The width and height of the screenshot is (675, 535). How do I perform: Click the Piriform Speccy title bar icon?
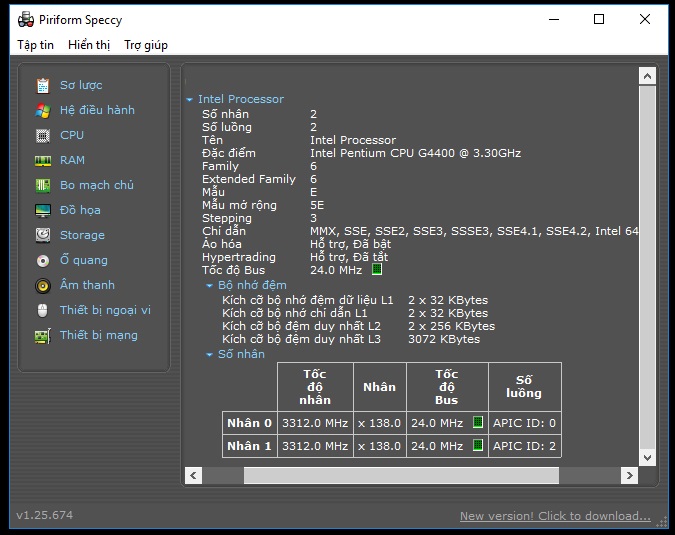(26, 20)
